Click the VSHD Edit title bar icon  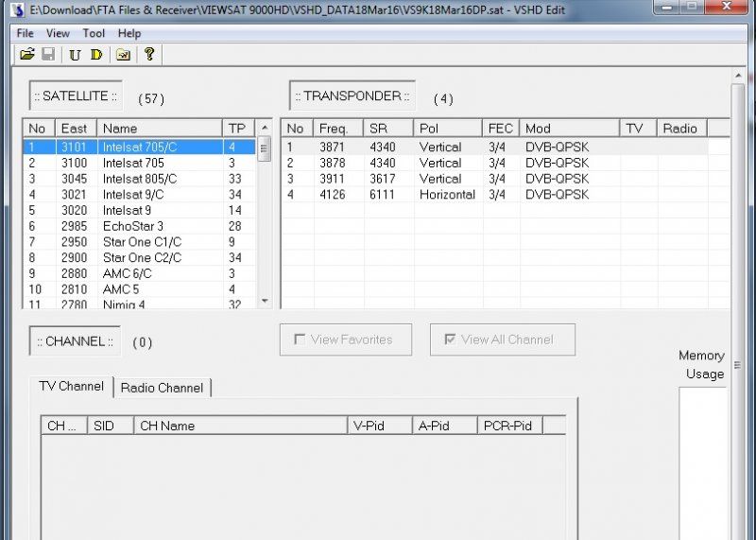(x=17, y=9)
